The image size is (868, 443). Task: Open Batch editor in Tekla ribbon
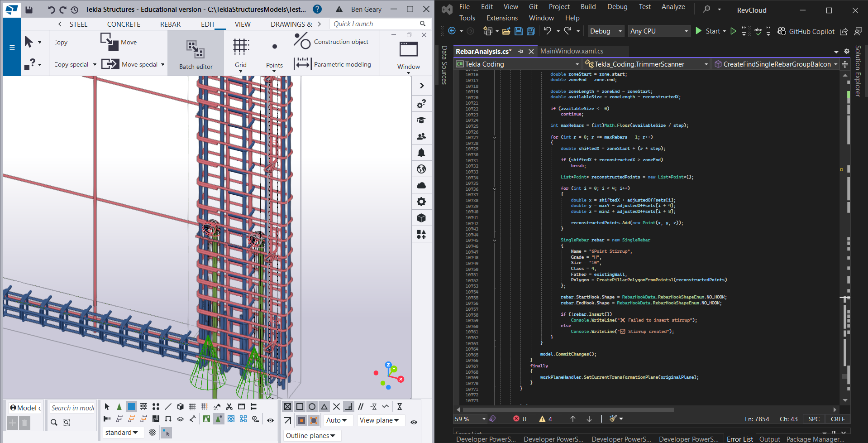[x=196, y=53]
